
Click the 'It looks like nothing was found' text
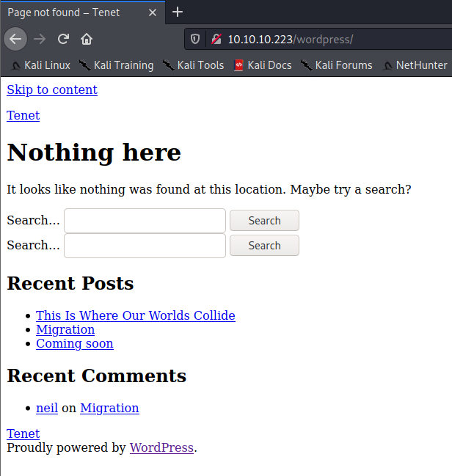(x=208, y=189)
